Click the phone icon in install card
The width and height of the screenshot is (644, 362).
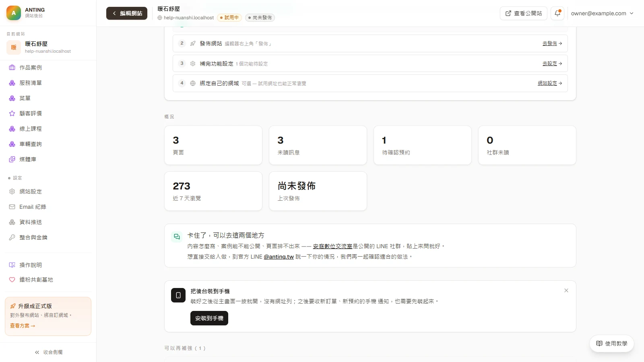(x=178, y=295)
